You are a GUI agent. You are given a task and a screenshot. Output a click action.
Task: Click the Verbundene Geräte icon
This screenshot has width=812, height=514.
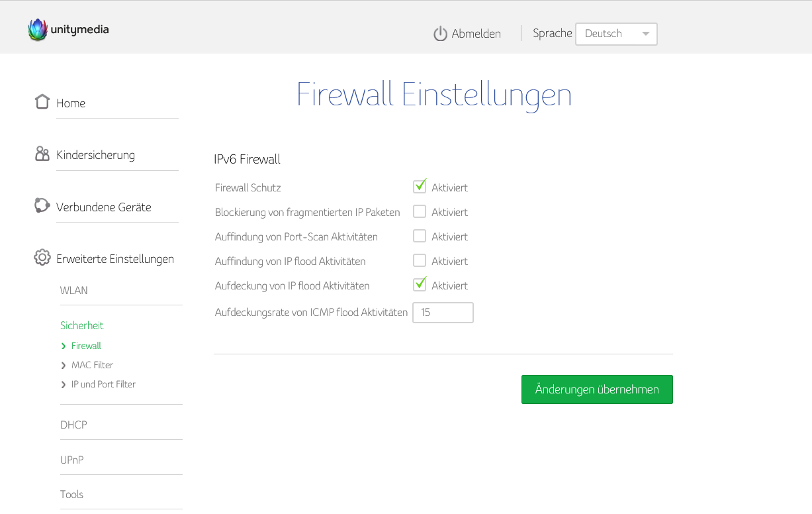pos(42,206)
